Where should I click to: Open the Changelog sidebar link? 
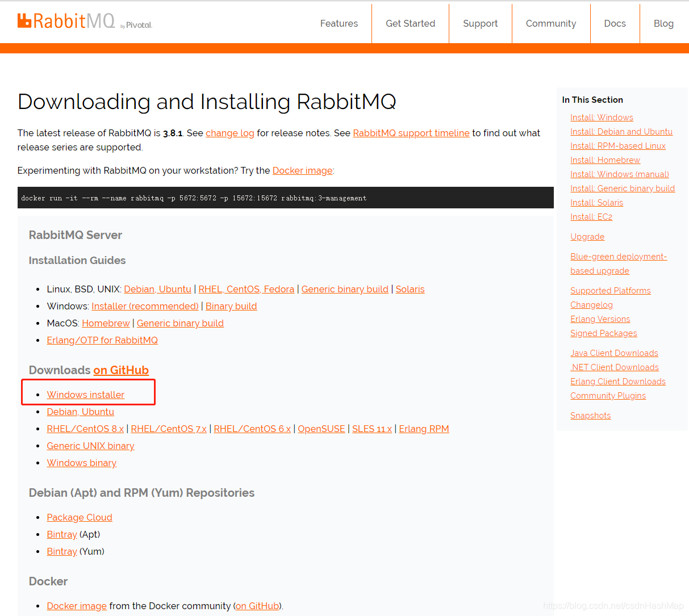point(591,305)
